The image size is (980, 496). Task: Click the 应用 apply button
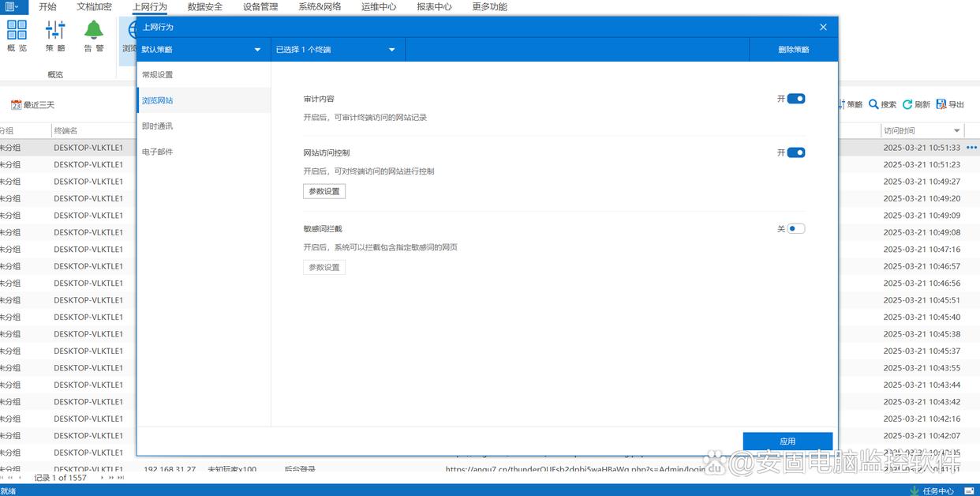pyautogui.click(x=787, y=442)
